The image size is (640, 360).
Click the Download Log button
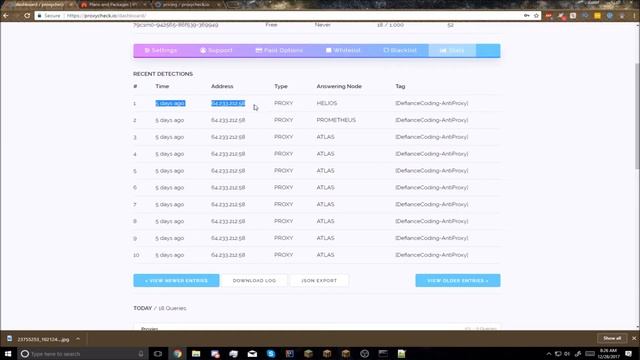coord(254,280)
